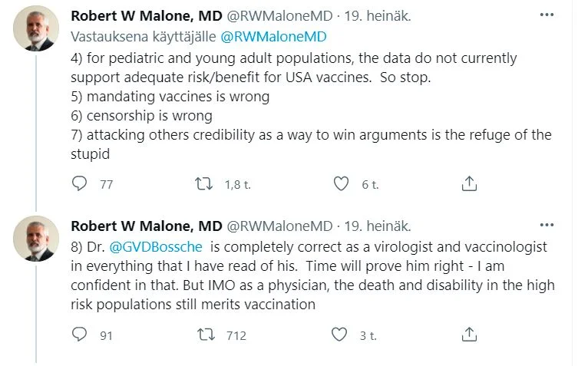Viewport: 588px width, 366px height.
Task: Open author name on the second tweet
Action: click(146, 226)
